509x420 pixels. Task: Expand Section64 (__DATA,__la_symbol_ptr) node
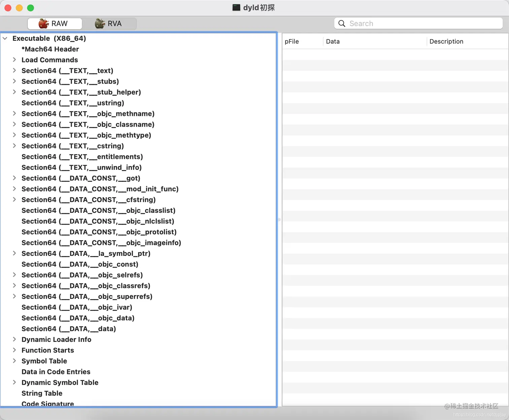14,253
